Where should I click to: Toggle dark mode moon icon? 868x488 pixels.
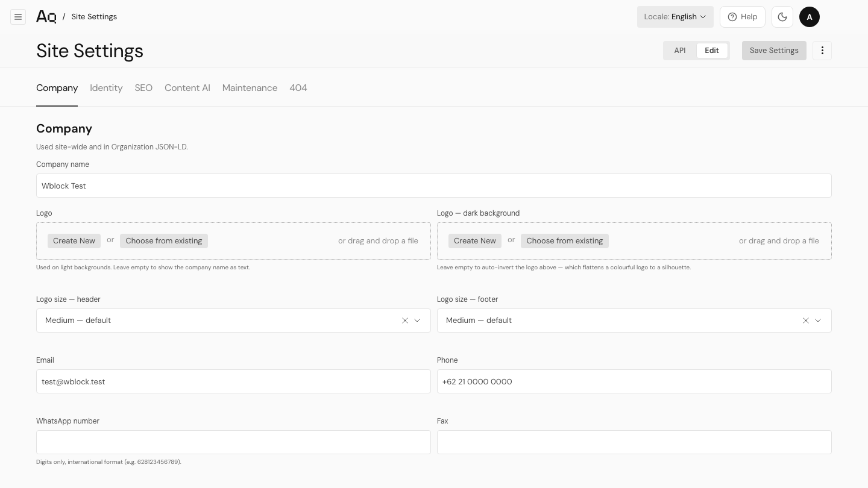coord(782,17)
